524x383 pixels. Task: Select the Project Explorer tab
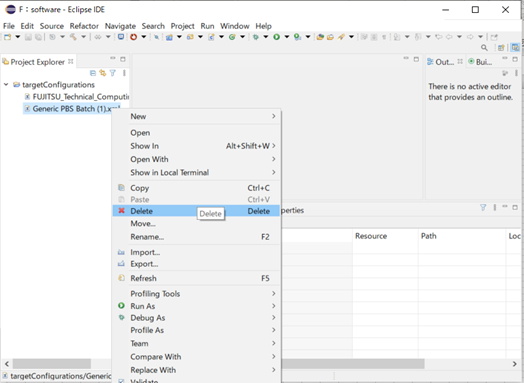(38, 62)
